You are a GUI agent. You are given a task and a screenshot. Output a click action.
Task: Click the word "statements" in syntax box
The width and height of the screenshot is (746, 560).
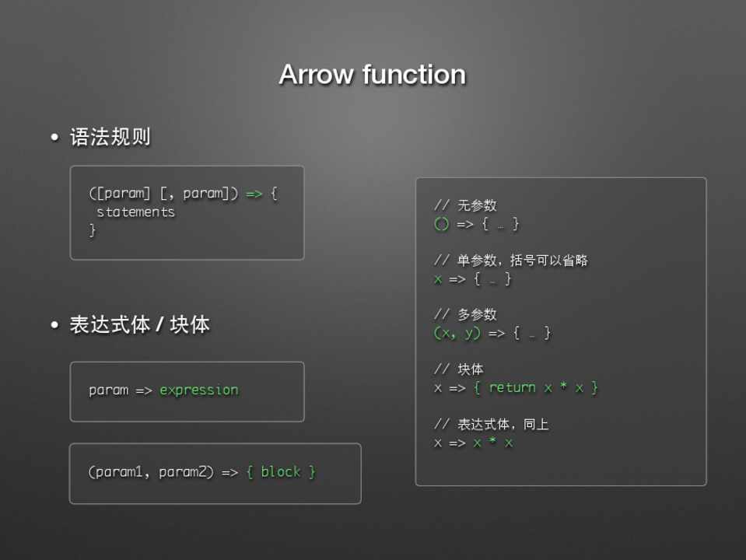[135, 212]
